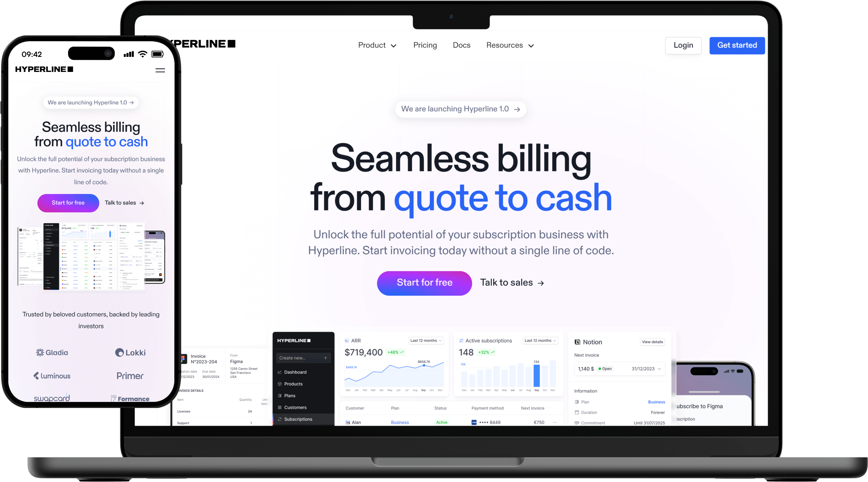Open the Product menu in navbar

tap(376, 45)
